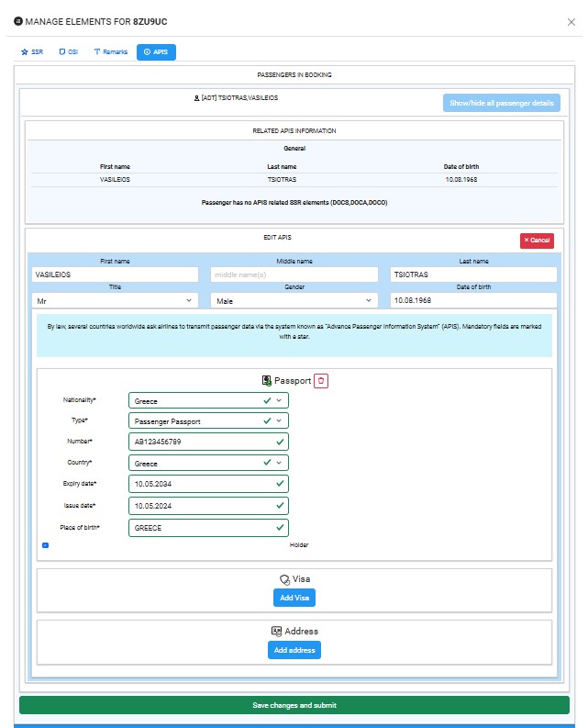Expand the Nationality dropdown
Screen dimensions: 588x728
pos(208,400)
